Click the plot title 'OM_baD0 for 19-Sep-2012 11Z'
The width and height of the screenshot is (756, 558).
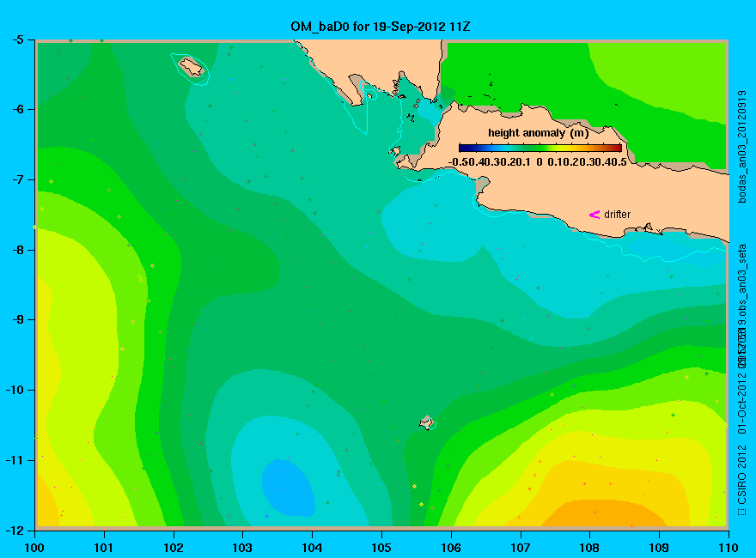[x=380, y=27]
